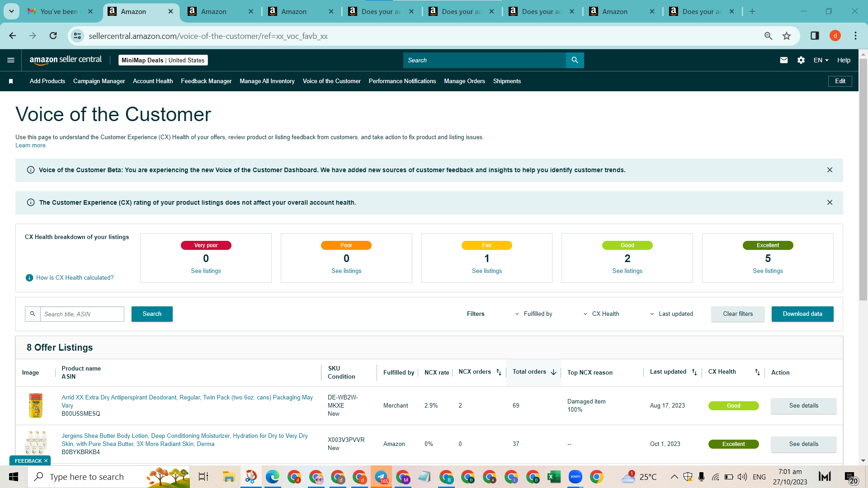868x488 pixels.
Task: Click the browser address bar URL
Action: pyautogui.click(x=208, y=36)
